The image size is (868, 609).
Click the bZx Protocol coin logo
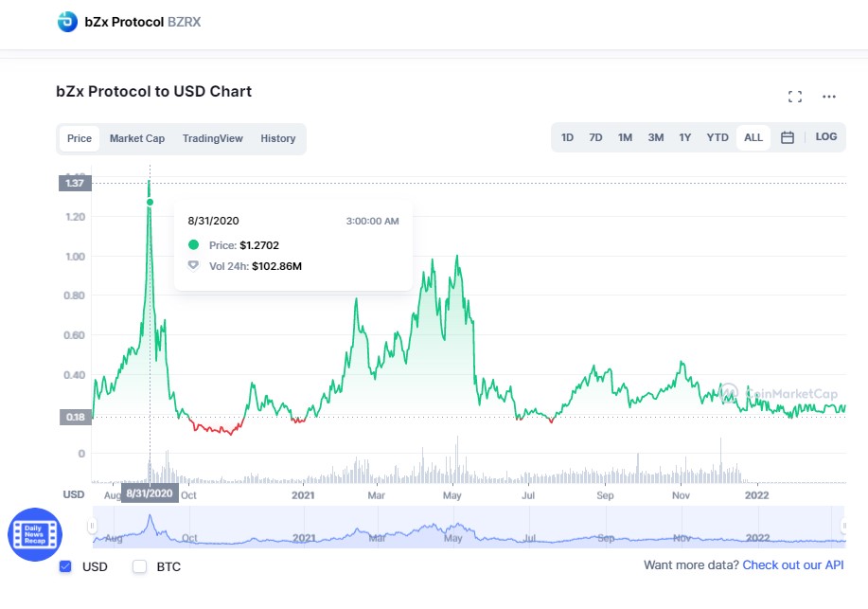[x=67, y=22]
